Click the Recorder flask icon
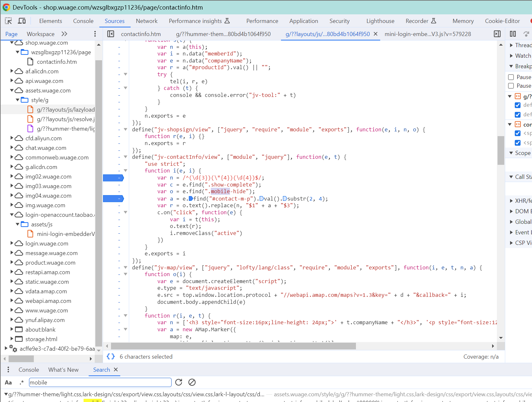532x402 pixels. [433, 21]
